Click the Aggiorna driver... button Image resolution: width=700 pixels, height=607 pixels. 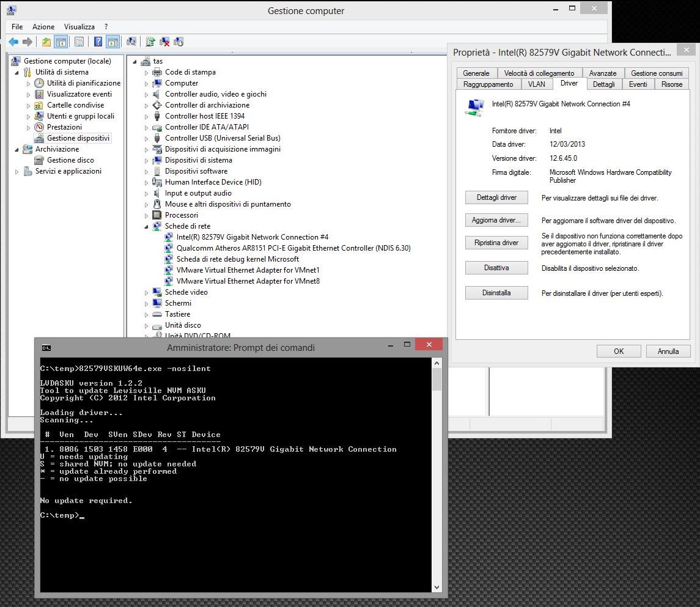pyautogui.click(x=496, y=220)
